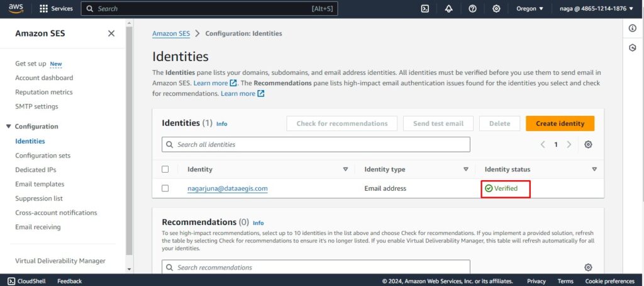Image resolution: width=644 pixels, height=286 pixels.
Task: Click Amazon SES breadcrumb link
Action: (171, 34)
